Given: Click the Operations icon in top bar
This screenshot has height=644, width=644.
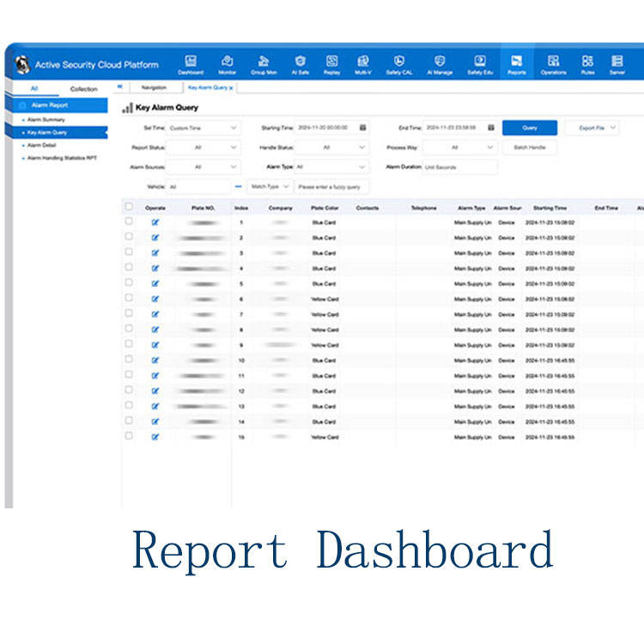Looking at the screenshot, I should click(x=553, y=62).
